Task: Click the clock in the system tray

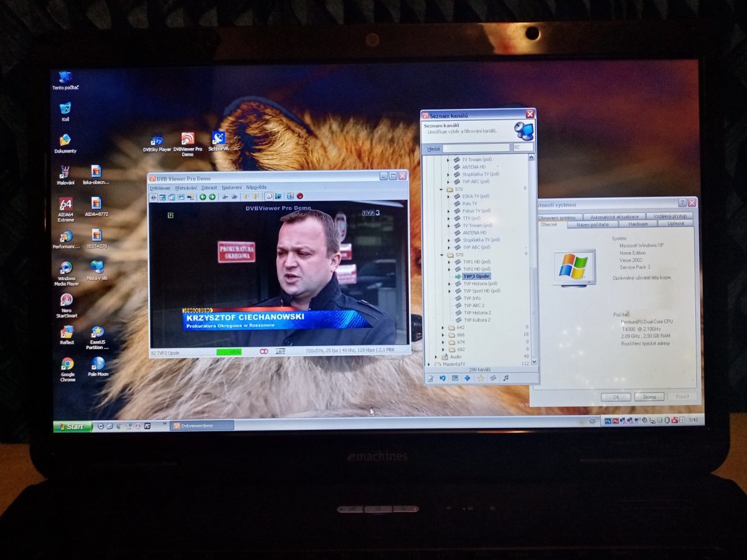Action: click(x=693, y=421)
